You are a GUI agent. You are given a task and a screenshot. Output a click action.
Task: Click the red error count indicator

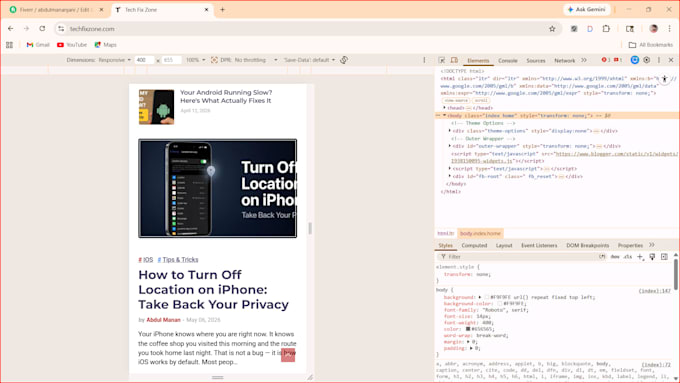click(x=606, y=60)
